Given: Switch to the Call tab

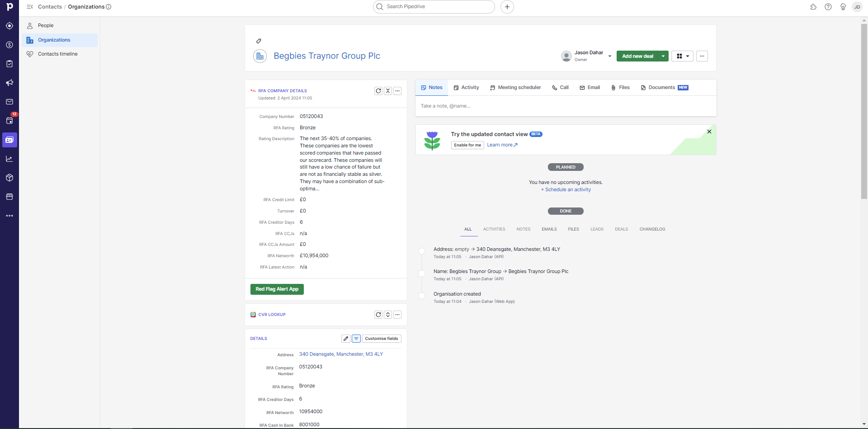Looking at the screenshot, I should (560, 88).
